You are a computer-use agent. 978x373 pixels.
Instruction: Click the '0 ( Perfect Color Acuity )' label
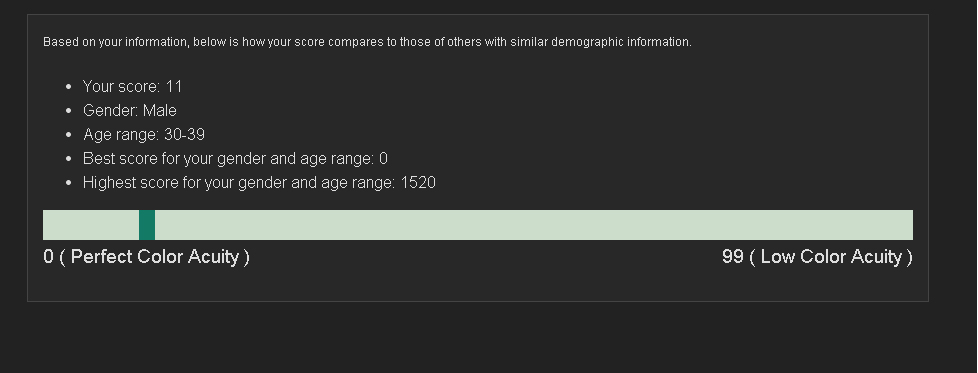pyautogui.click(x=147, y=256)
